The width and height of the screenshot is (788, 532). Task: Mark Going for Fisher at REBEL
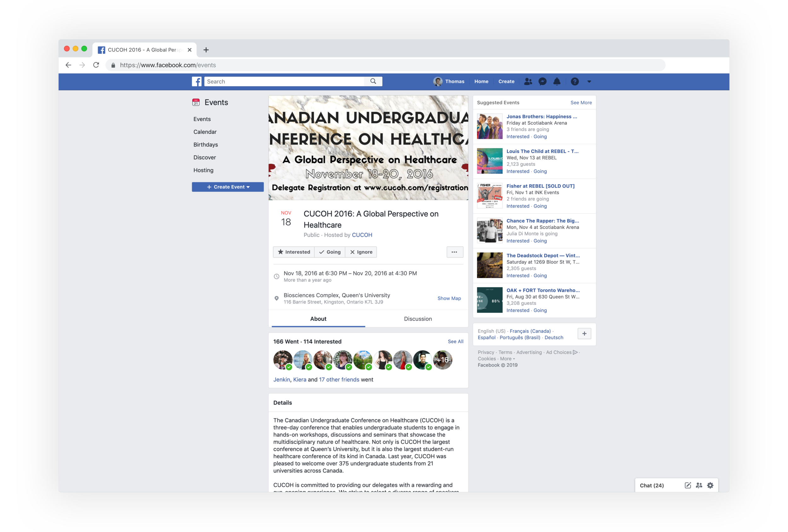(x=540, y=206)
